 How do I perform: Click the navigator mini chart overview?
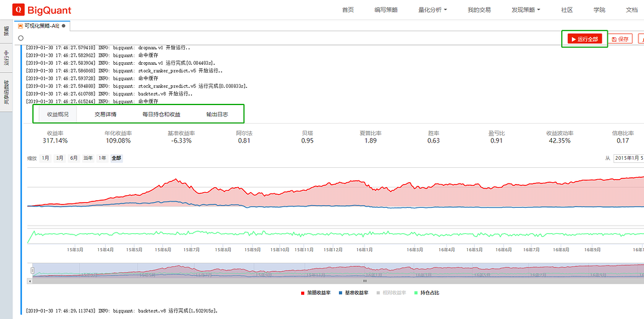tap(338, 270)
